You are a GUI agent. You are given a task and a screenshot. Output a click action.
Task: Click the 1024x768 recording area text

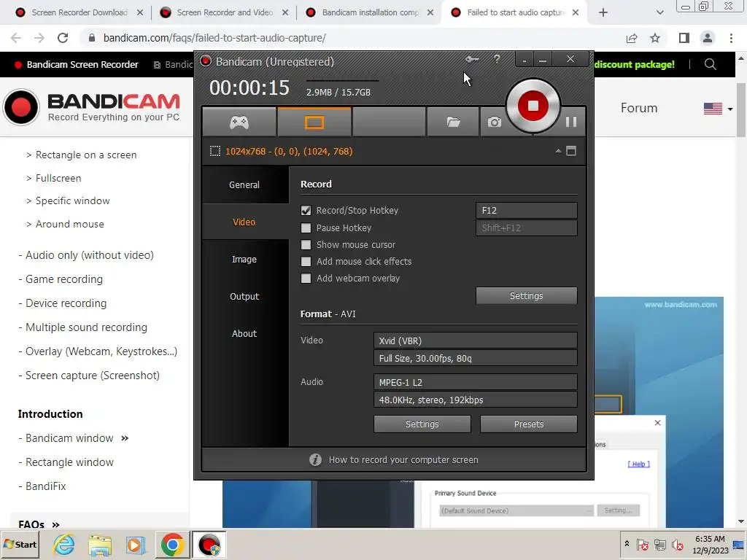click(289, 152)
